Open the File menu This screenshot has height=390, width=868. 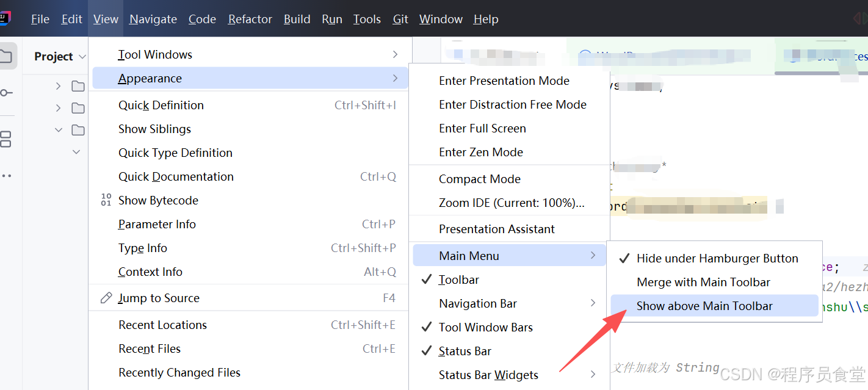(40, 19)
